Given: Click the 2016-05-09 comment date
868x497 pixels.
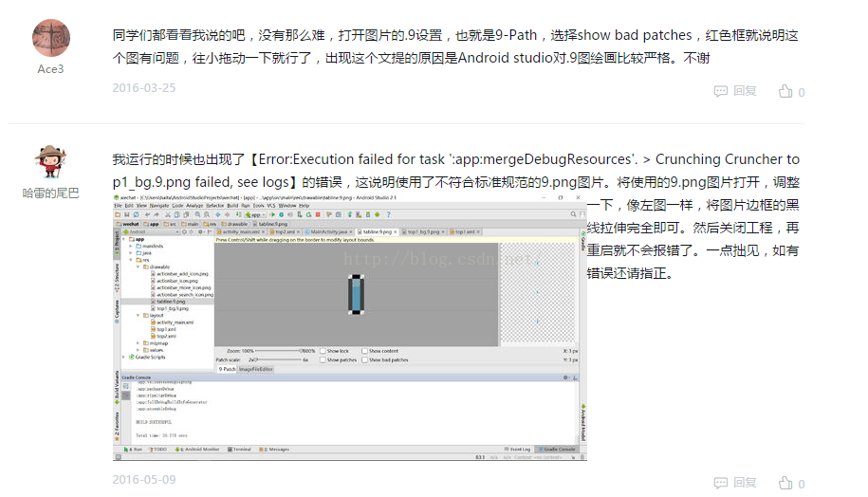Looking at the screenshot, I should [x=144, y=479].
